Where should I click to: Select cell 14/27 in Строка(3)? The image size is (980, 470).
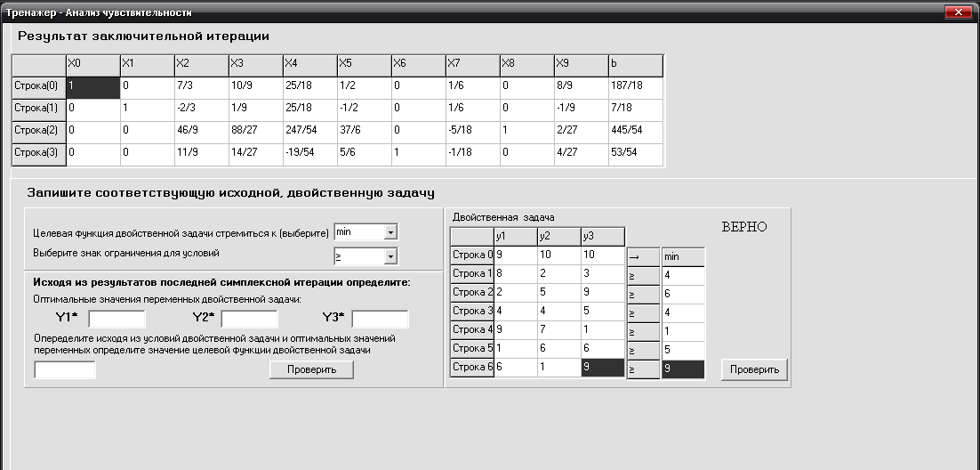[x=255, y=155]
